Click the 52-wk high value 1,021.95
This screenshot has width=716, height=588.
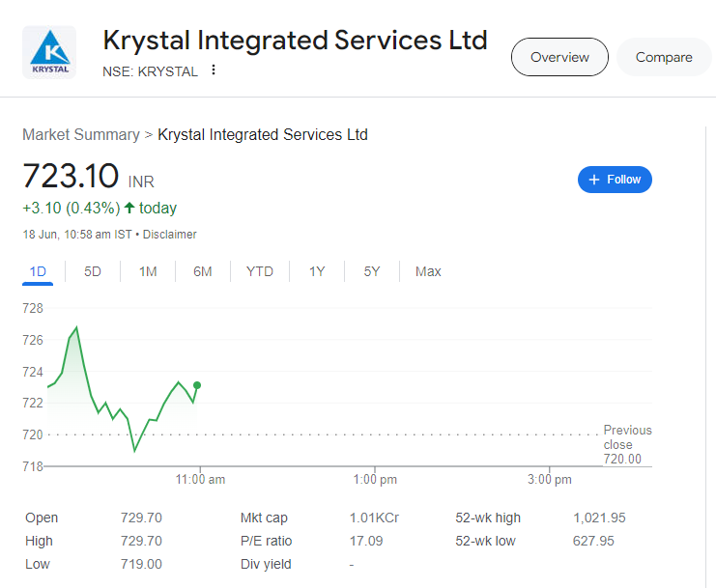[599, 518]
